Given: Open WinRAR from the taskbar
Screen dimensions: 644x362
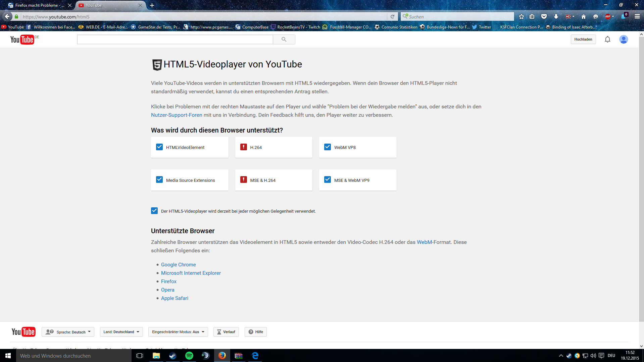Looking at the screenshot, I should click(239, 356).
